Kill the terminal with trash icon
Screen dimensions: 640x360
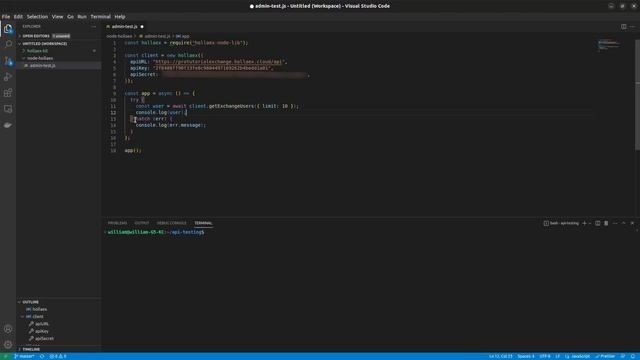[606, 223]
